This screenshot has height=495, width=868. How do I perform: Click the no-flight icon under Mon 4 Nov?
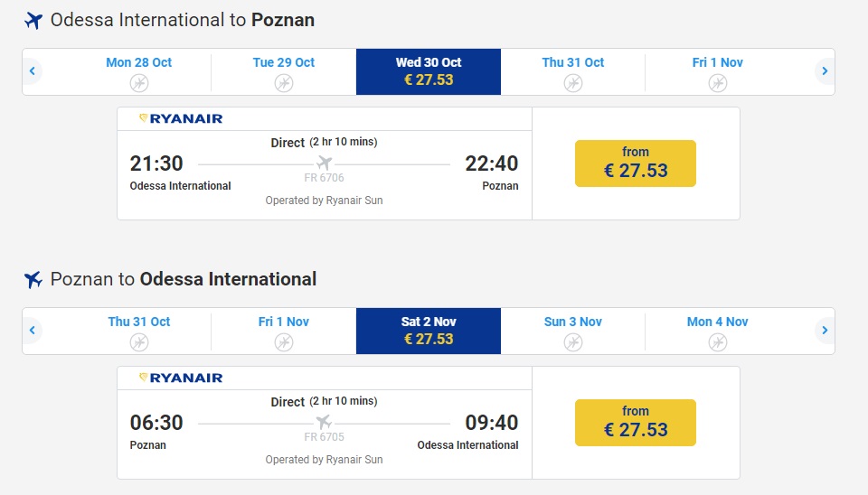[717, 342]
